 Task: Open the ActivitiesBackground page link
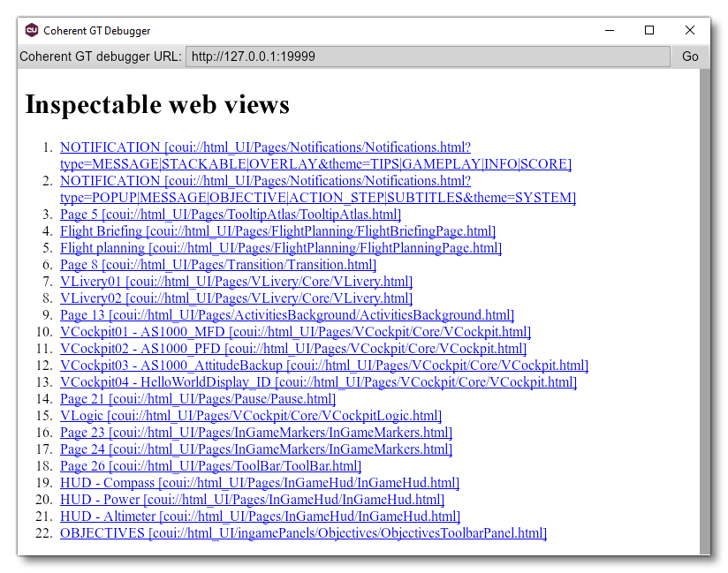click(286, 314)
